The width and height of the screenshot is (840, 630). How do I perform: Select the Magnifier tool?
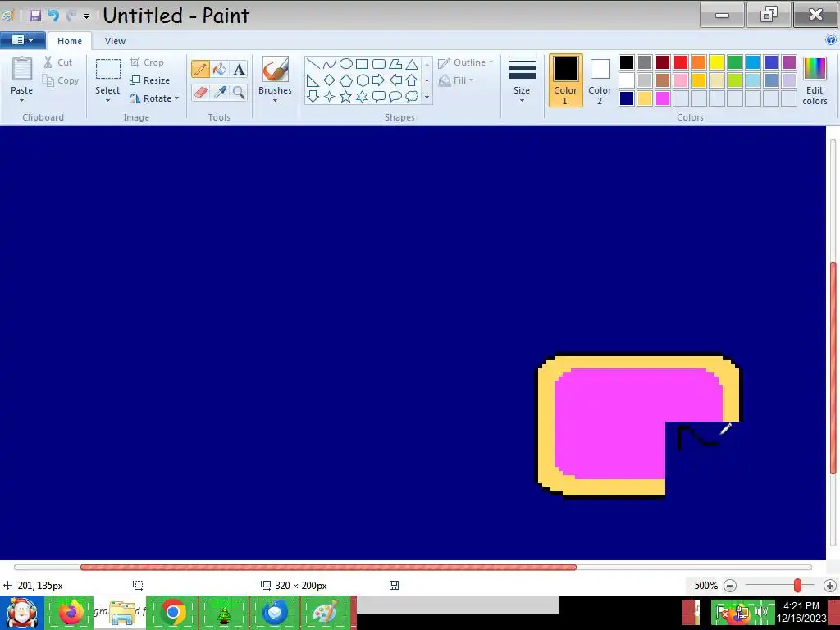coord(239,92)
